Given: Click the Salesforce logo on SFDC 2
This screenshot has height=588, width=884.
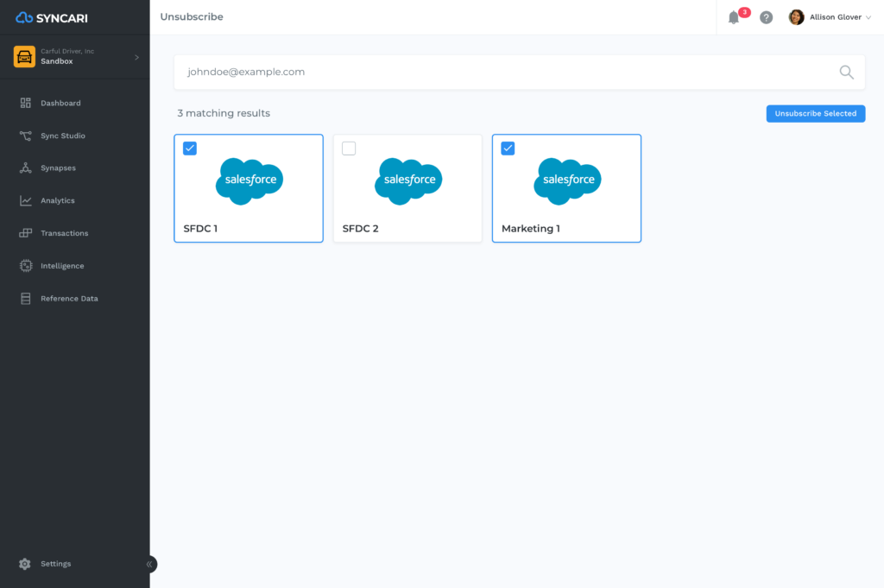Looking at the screenshot, I should [x=408, y=181].
